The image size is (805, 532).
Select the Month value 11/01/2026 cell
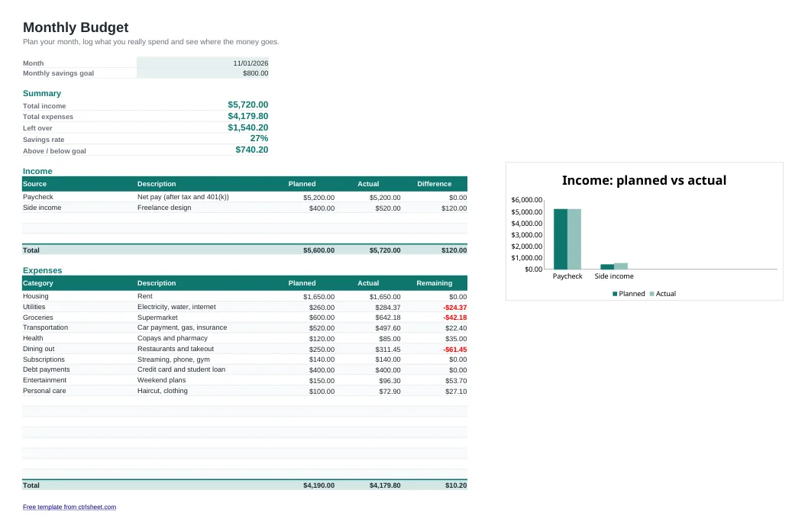(x=203, y=63)
